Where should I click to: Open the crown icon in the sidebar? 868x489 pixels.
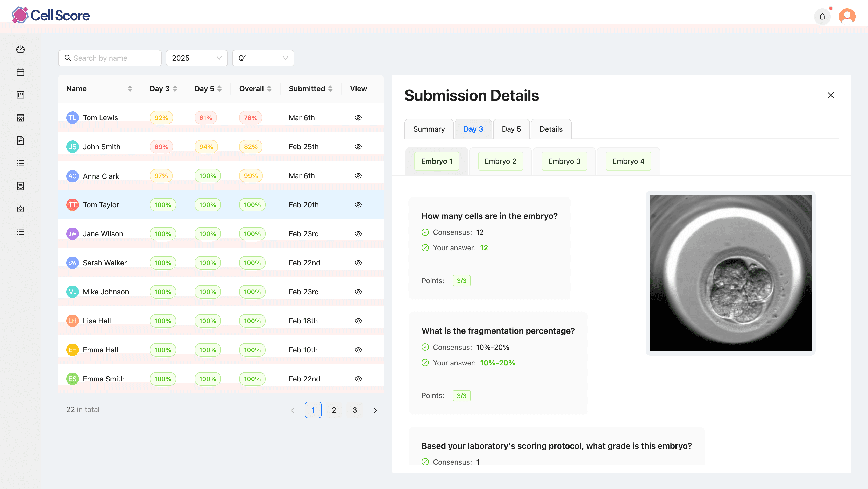pos(20,209)
